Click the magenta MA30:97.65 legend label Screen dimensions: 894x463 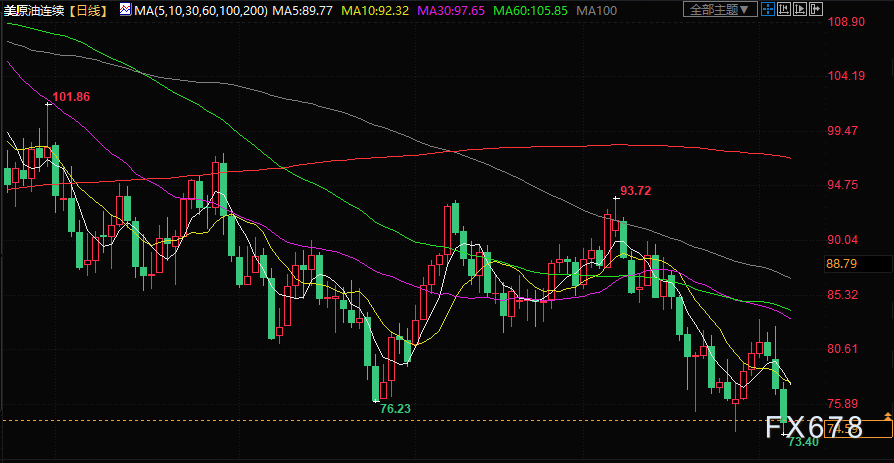pyautogui.click(x=452, y=10)
